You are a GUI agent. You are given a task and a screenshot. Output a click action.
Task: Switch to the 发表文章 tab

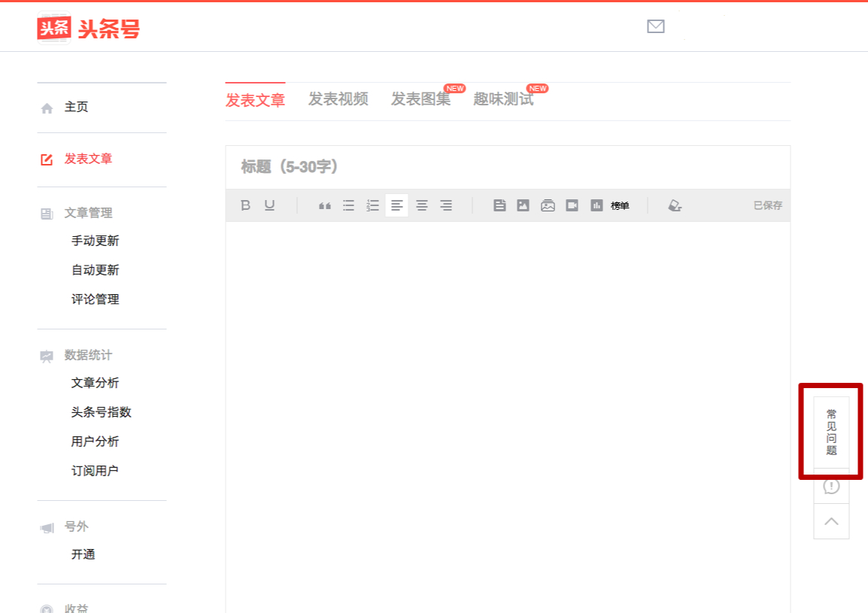pyautogui.click(x=255, y=100)
